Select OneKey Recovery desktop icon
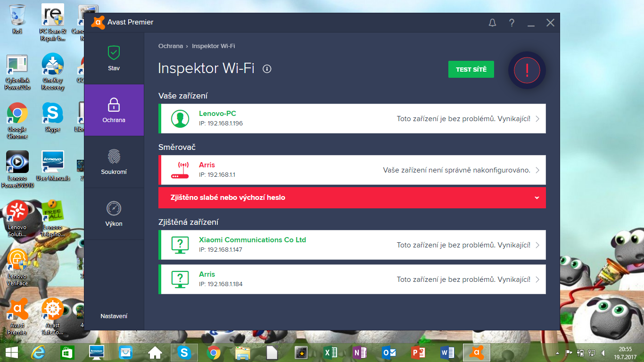This screenshot has width=644, height=362. click(x=52, y=72)
